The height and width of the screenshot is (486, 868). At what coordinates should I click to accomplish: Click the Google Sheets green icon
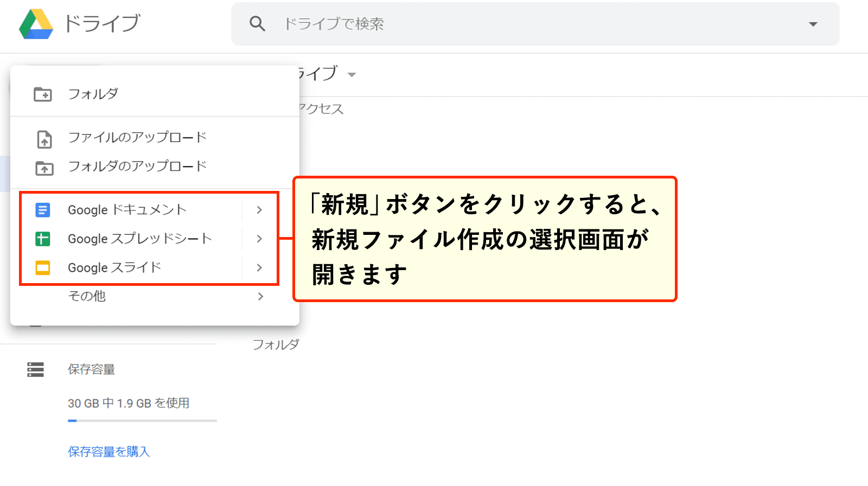(x=43, y=239)
